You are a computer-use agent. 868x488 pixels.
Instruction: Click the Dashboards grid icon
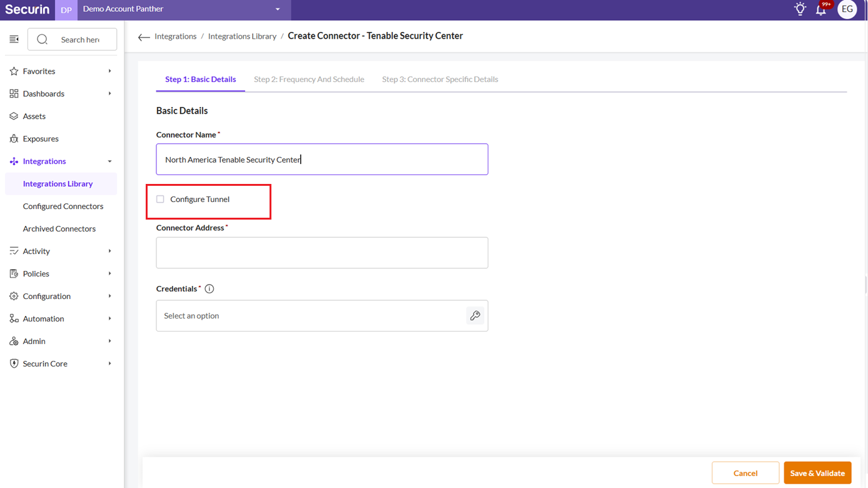pos(14,94)
